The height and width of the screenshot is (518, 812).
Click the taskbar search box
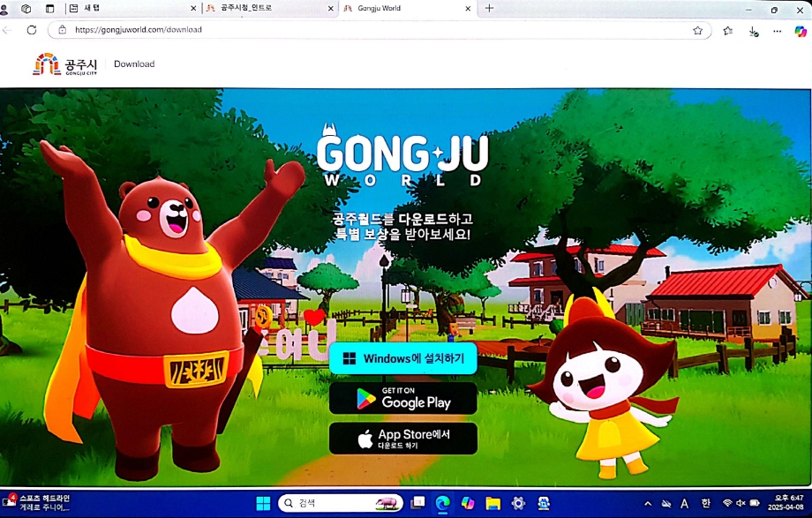click(x=340, y=503)
